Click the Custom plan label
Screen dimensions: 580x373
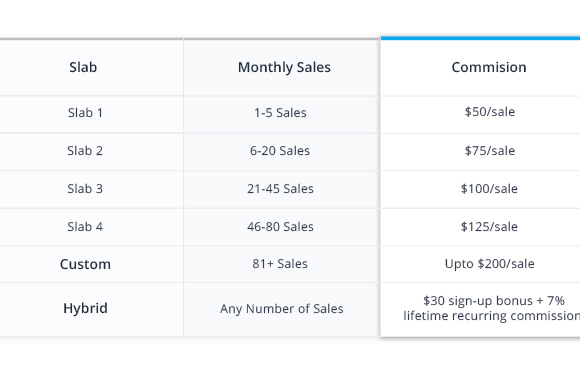click(x=85, y=264)
